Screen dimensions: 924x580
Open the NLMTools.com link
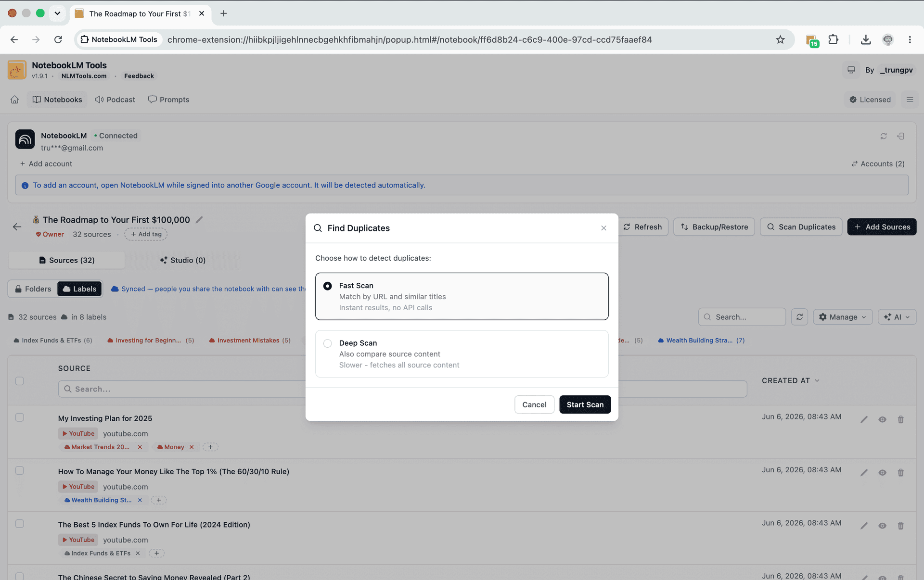click(84, 76)
